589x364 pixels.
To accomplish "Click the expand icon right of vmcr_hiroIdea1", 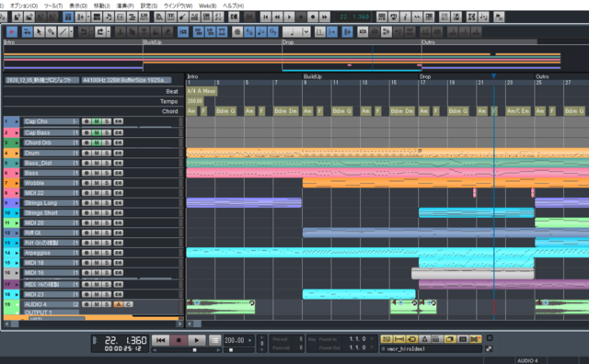I will coord(489,348).
